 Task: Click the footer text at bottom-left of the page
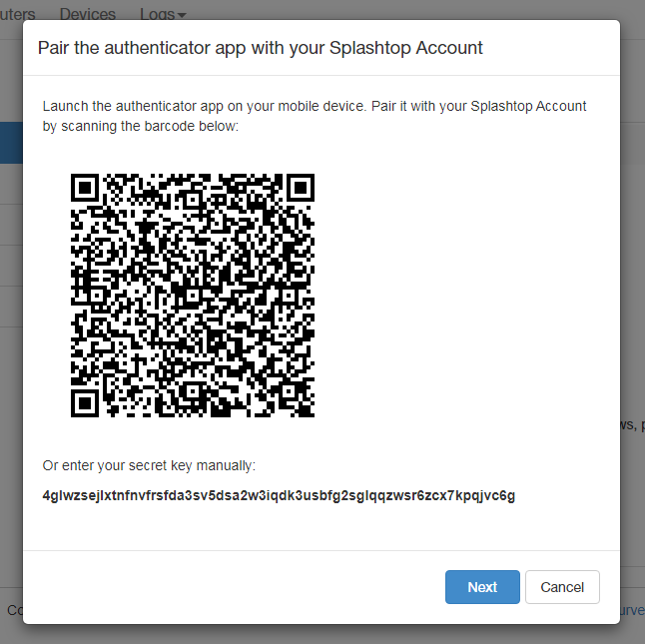pyautogui.click(x=12, y=610)
